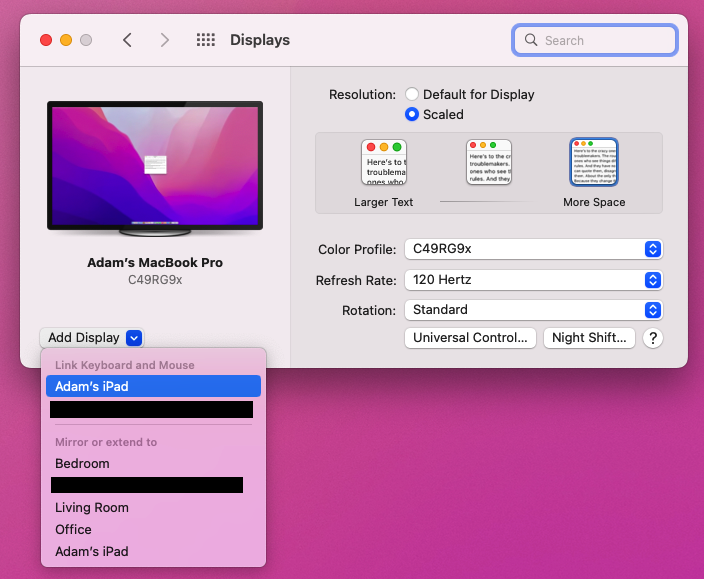Open help with the question mark button

[x=653, y=338]
